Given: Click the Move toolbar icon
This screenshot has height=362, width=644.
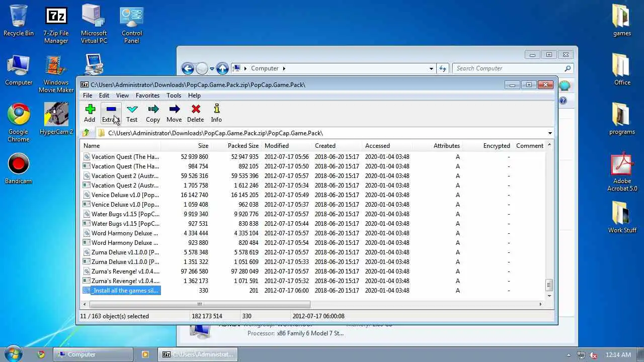Looking at the screenshot, I should click(x=174, y=113).
